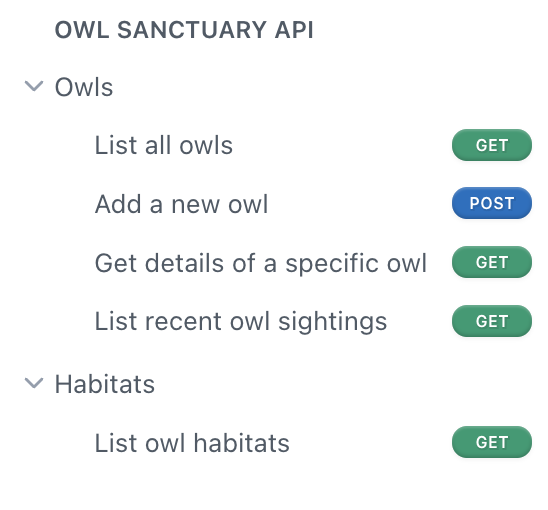Select the Owls group label
Image resolution: width=548 pixels, height=510 pixels.
point(84,87)
